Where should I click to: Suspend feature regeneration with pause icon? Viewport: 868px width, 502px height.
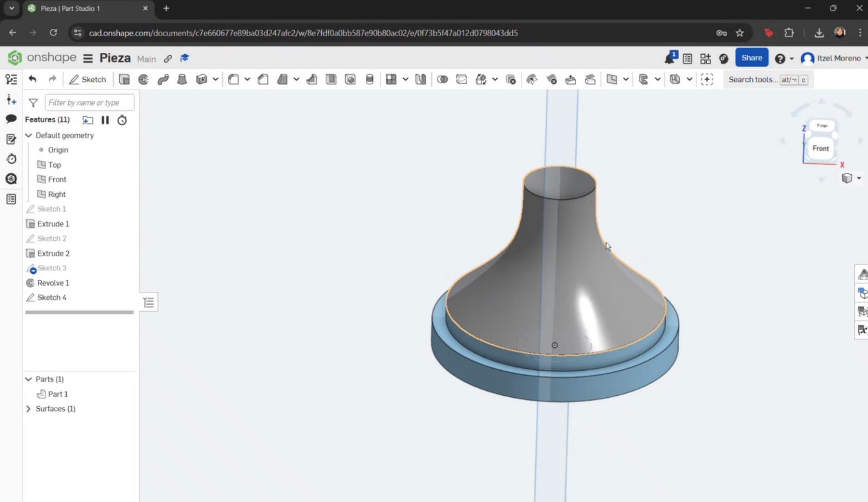[x=105, y=120]
